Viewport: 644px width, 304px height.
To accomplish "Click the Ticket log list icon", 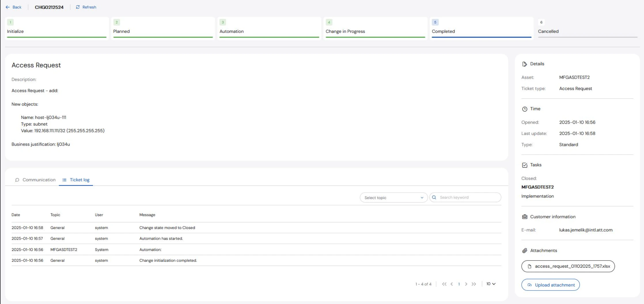I will (x=65, y=180).
